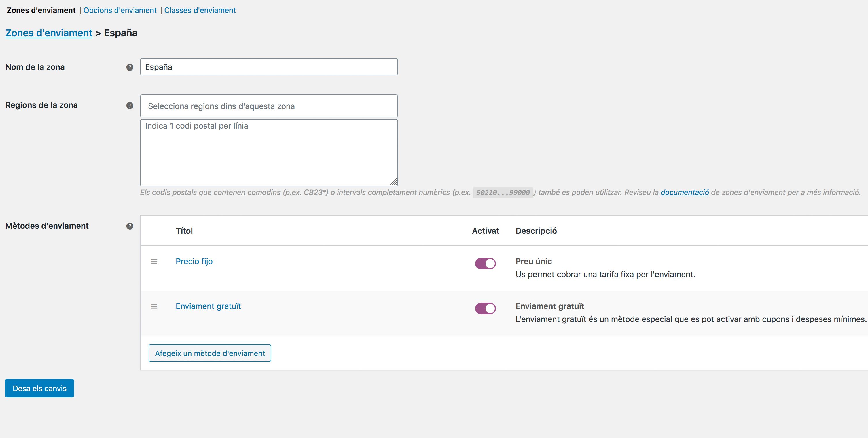Click the Descripció column header
The height and width of the screenshot is (438, 868).
point(536,231)
